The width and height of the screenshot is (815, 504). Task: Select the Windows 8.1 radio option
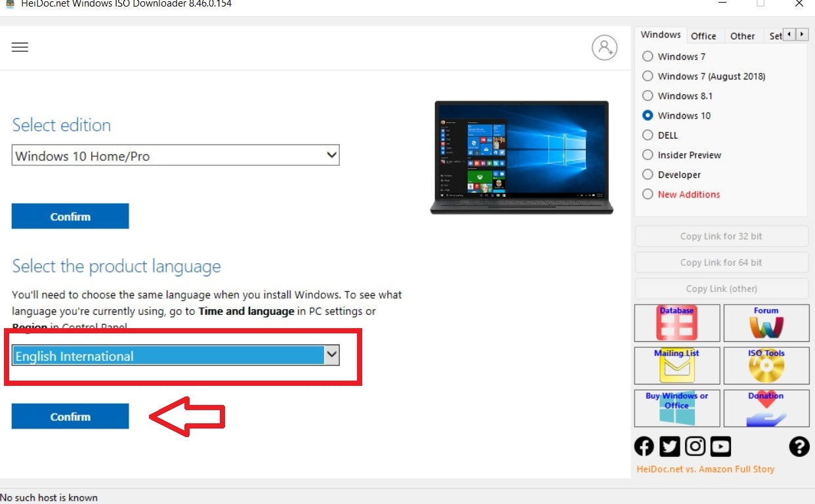pyautogui.click(x=648, y=96)
